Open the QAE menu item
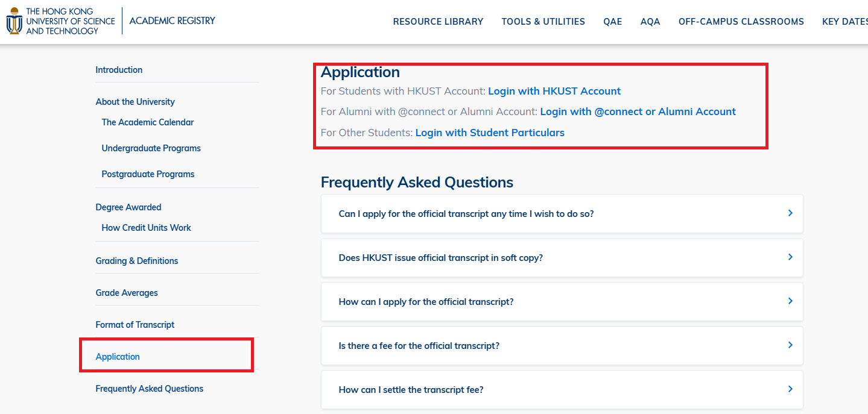868x414 pixels. tap(612, 22)
